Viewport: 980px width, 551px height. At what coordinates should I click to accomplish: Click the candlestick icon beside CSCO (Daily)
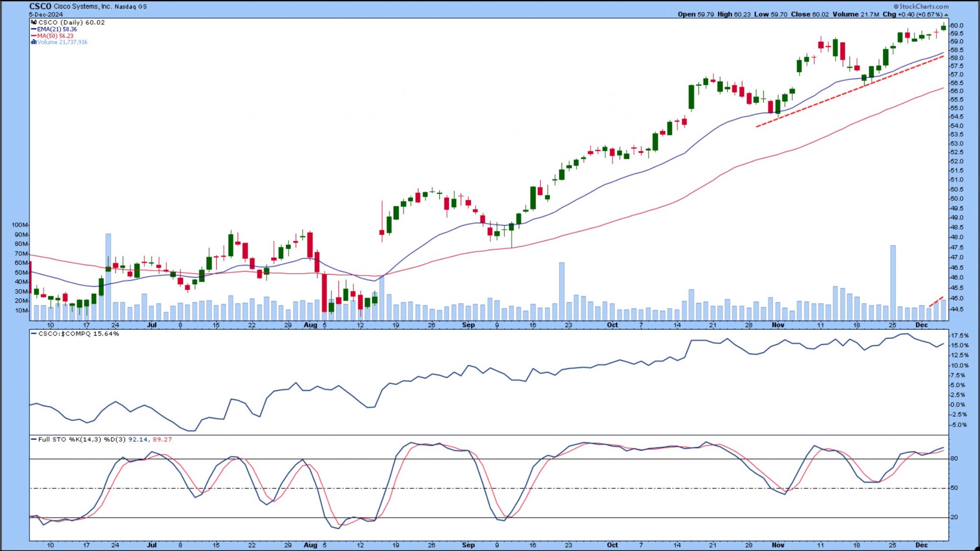coord(33,22)
